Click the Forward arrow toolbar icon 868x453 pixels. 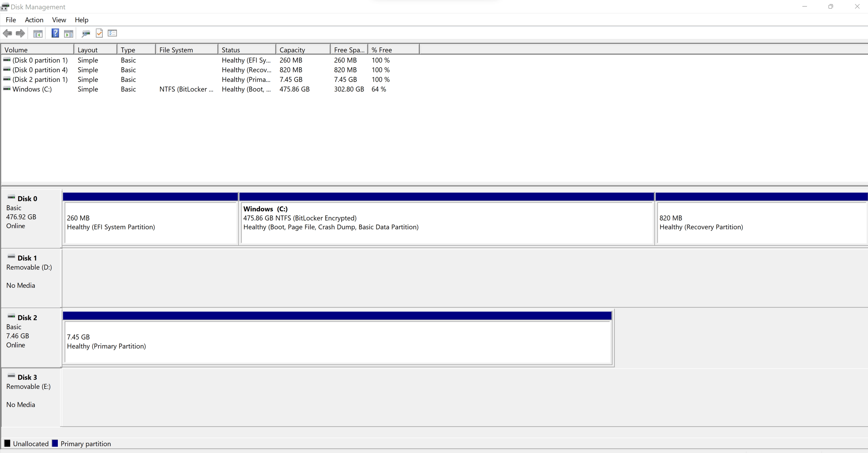pyautogui.click(x=21, y=33)
